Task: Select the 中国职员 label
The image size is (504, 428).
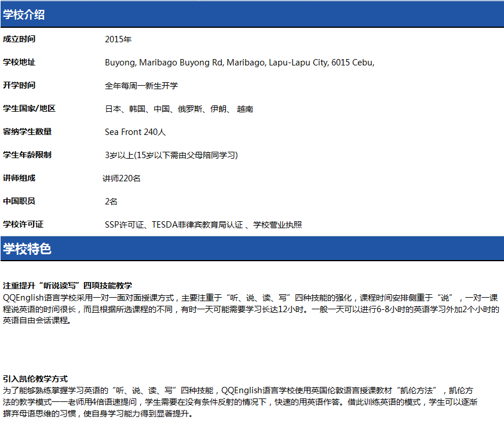Action: click(x=19, y=202)
